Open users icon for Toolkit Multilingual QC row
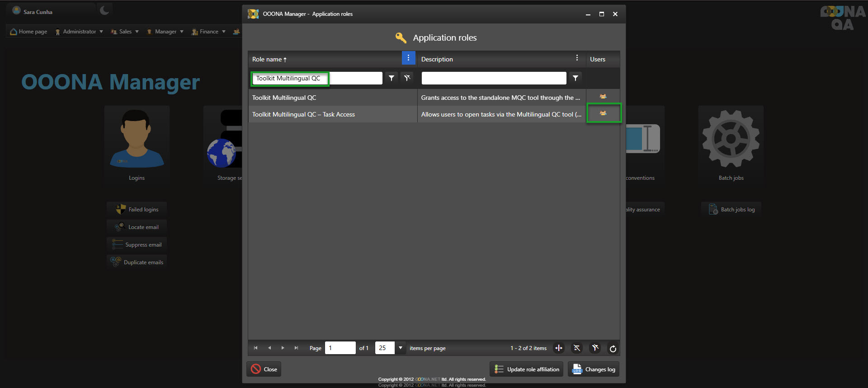This screenshot has height=388, width=868. click(x=603, y=97)
